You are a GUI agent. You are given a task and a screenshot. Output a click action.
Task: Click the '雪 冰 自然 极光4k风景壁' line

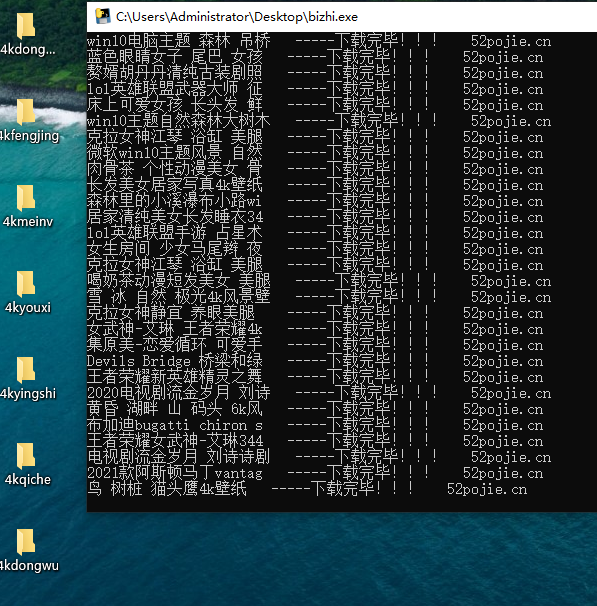point(319,297)
